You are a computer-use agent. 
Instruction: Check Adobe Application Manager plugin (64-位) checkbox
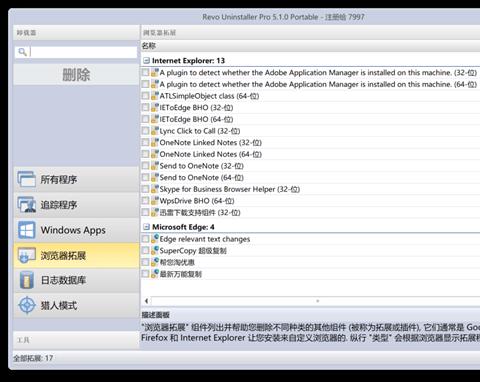pos(145,84)
